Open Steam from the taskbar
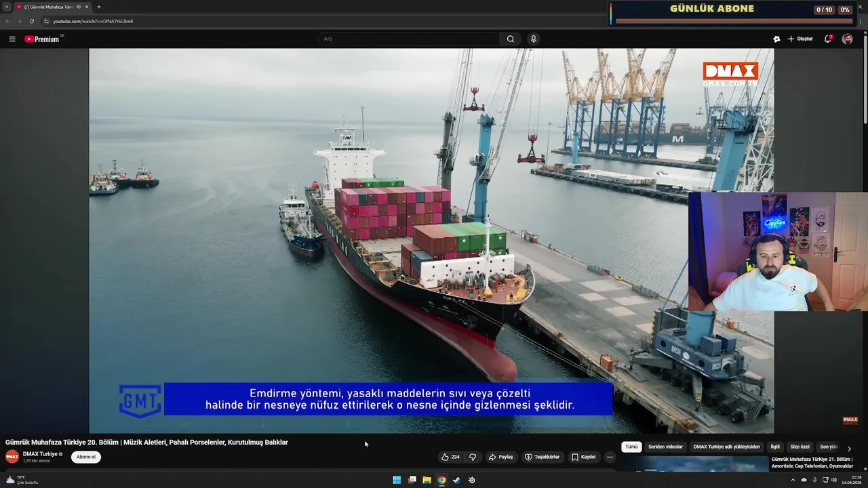Image resolution: width=868 pixels, height=488 pixels. 456,480
